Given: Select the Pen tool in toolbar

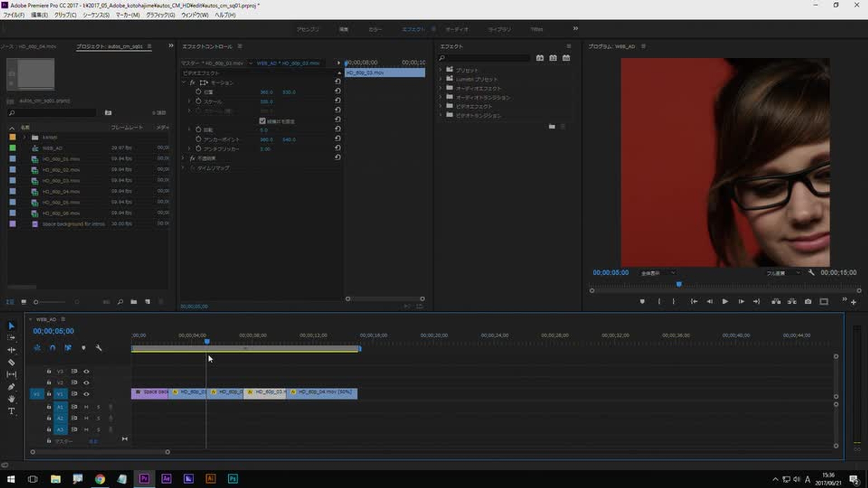Looking at the screenshot, I should tap(11, 387).
